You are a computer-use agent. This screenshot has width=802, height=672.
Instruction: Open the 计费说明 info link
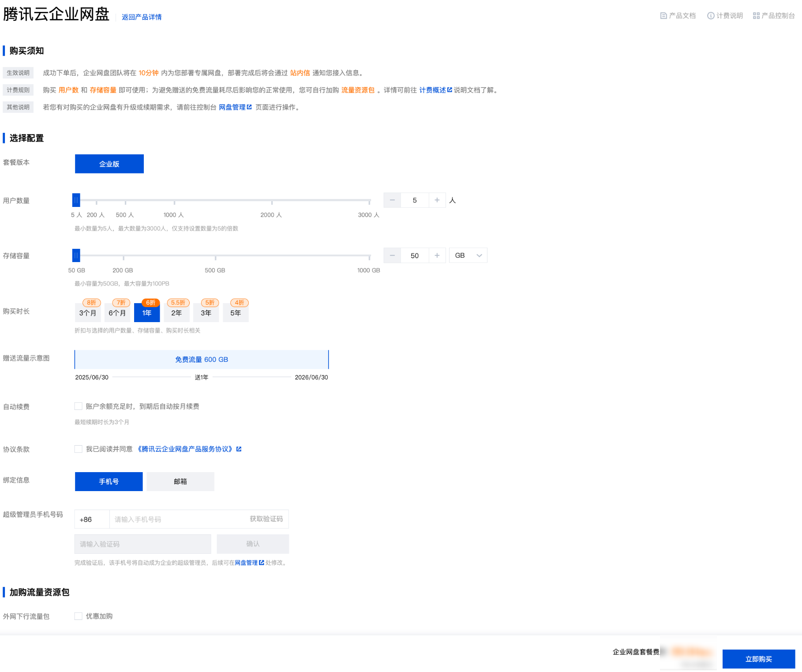[725, 16]
